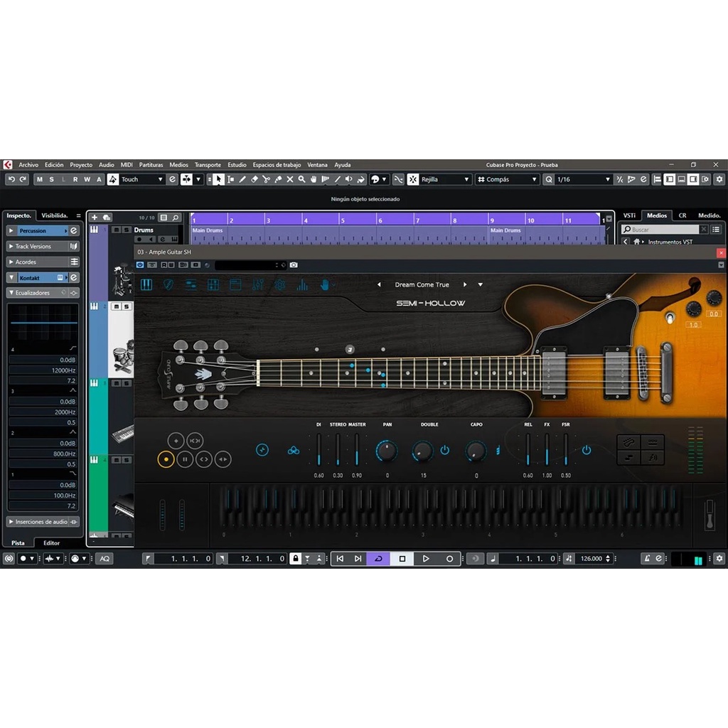Screen dimensions: 728x728
Task: Select the Draw pencil tool
Action: click(x=242, y=179)
